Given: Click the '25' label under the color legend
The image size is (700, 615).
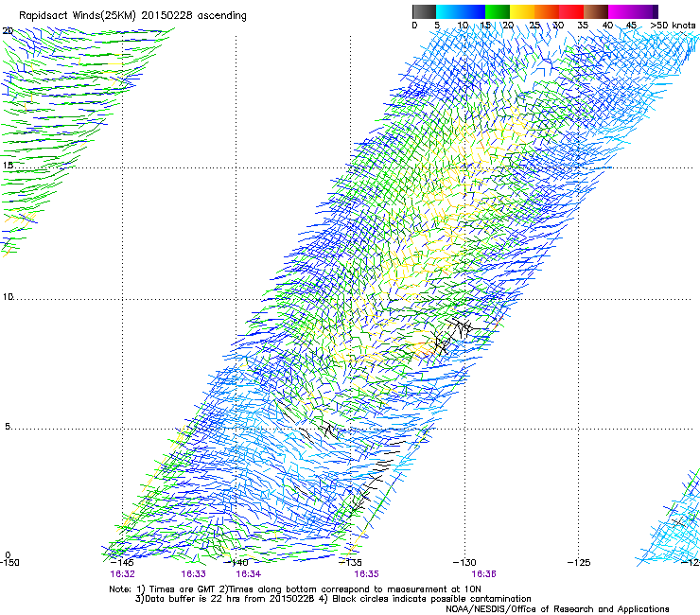Looking at the screenshot, I should [534, 25].
